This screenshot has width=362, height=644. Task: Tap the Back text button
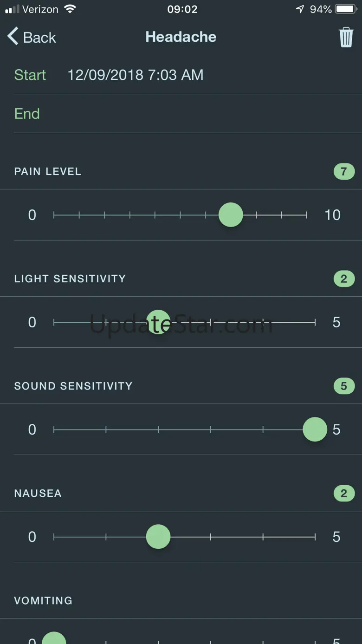(39, 38)
